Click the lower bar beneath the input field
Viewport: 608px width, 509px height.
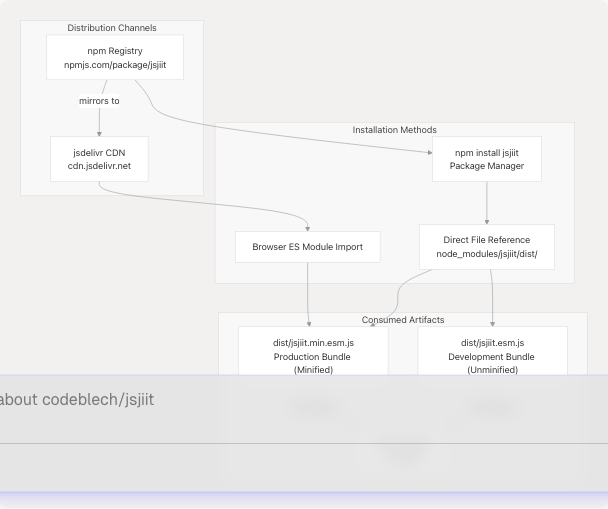[x=300, y=467]
